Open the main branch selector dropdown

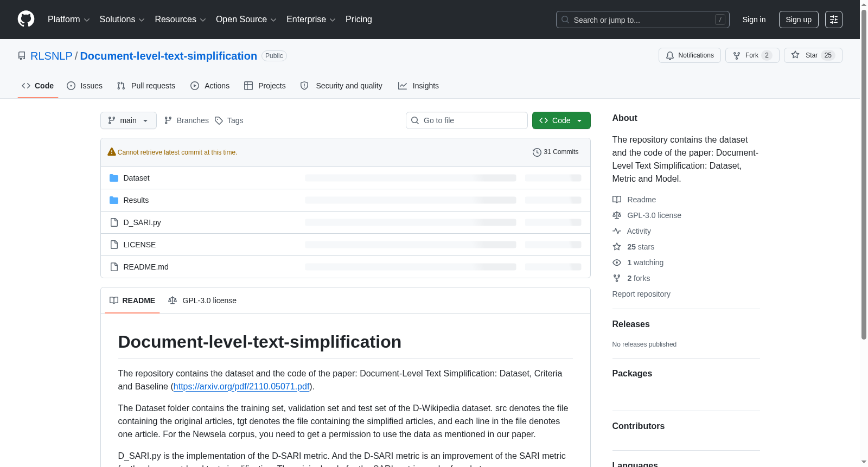pos(129,120)
